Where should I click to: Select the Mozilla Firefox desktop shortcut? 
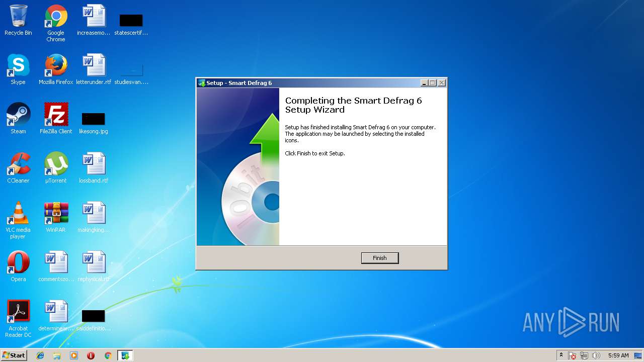coord(56,69)
